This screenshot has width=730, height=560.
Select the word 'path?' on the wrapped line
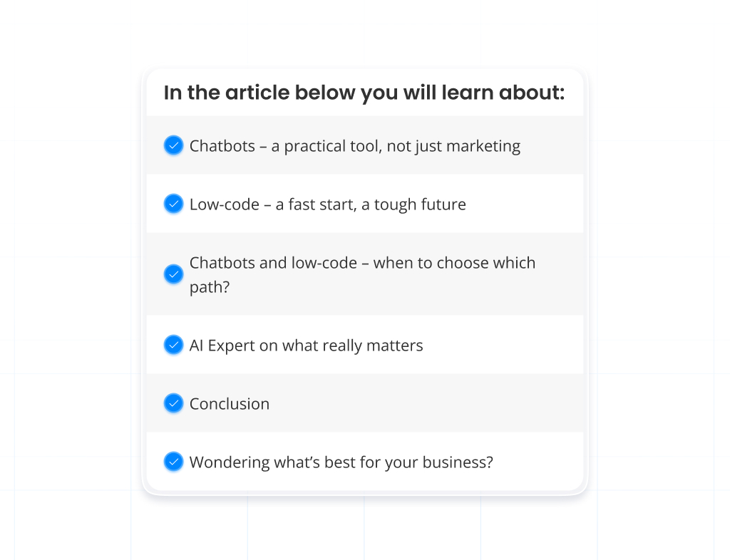click(210, 287)
